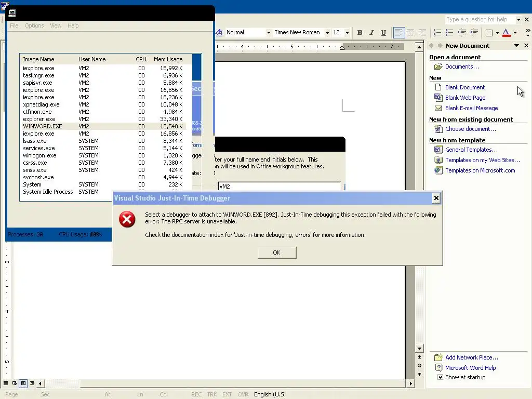
Task: Toggle Italic formatting in Word toolbar
Action: 371,33
